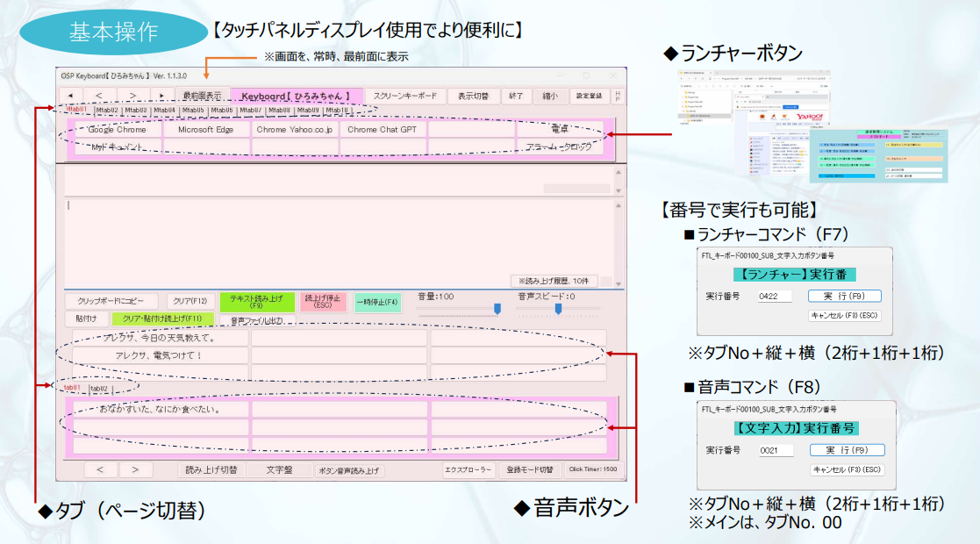This screenshot has height=544, width=980.
Task: Click the 0422 field in the ランチャー dialog
Action: click(775, 297)
